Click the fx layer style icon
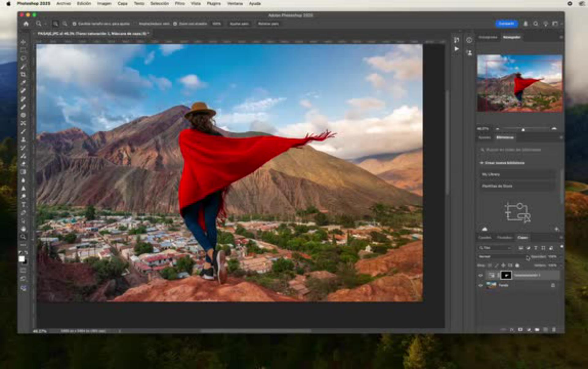The image size is (588, 369). click(512, 329)
